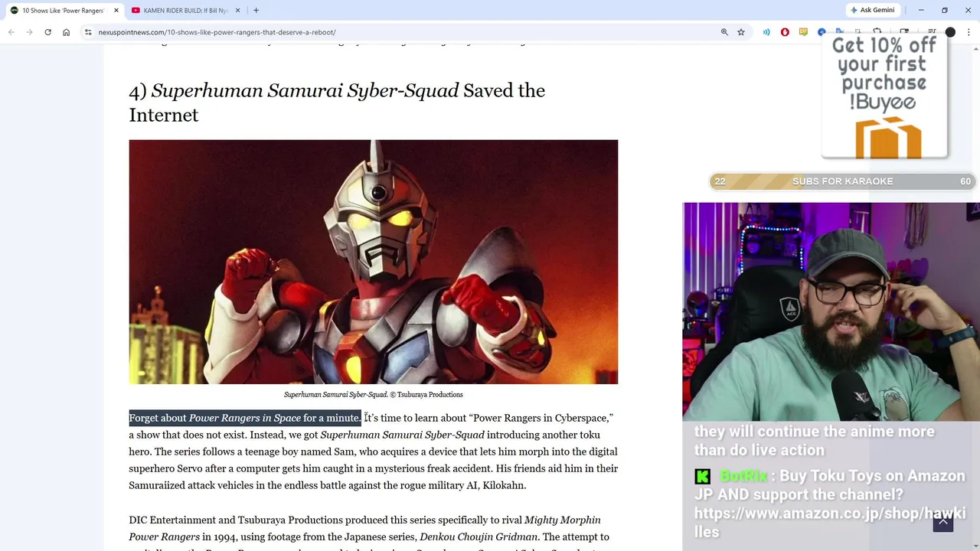980x551 pixels.
Task: Click the media playlist control icon
Action: point(932,32)
